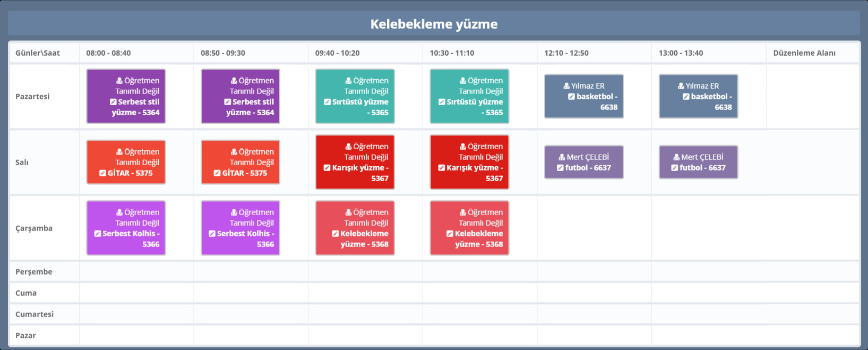
Task: Click edit icon on Monday 13:00 basketbol card
Action: 686,97
